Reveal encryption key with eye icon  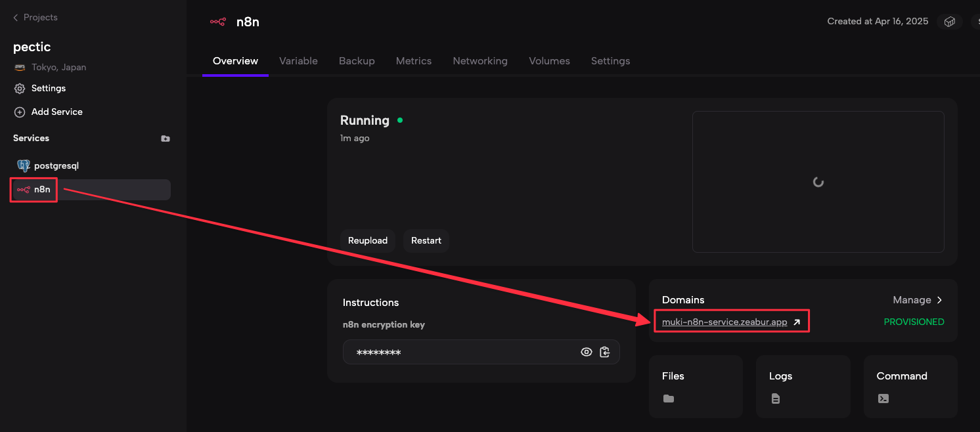pyautogui.click(x=587, y=352)
